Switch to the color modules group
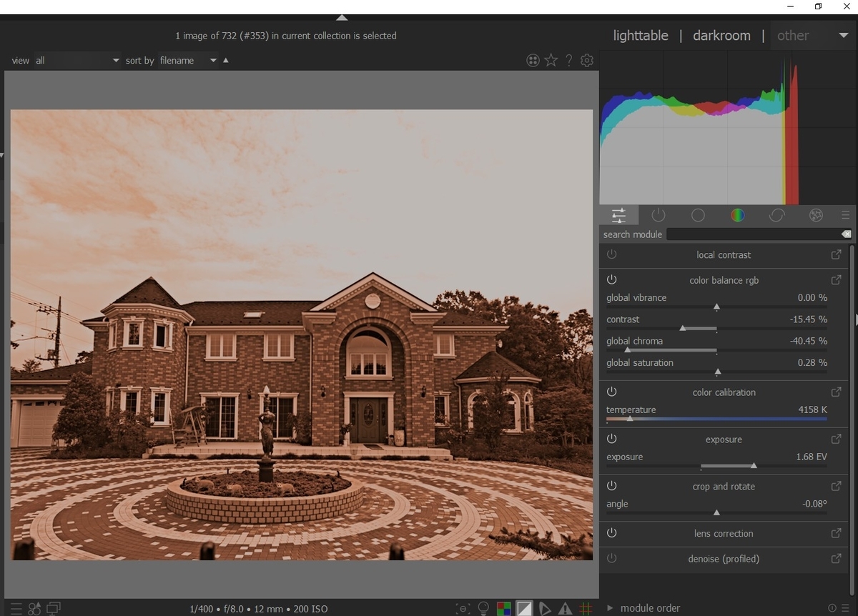The width and height of the screenshot is (858, 616). coord(737,215)
